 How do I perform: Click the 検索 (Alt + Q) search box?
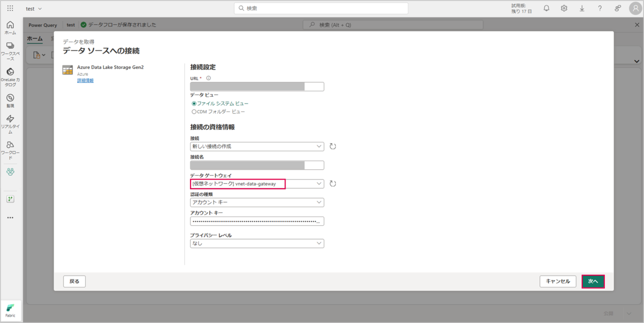pyautogui.click(x=393, y=25)
